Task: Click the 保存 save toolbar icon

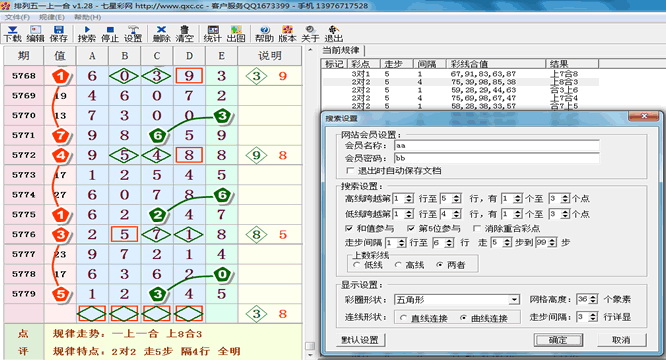Action: click(x=59, y=34)
